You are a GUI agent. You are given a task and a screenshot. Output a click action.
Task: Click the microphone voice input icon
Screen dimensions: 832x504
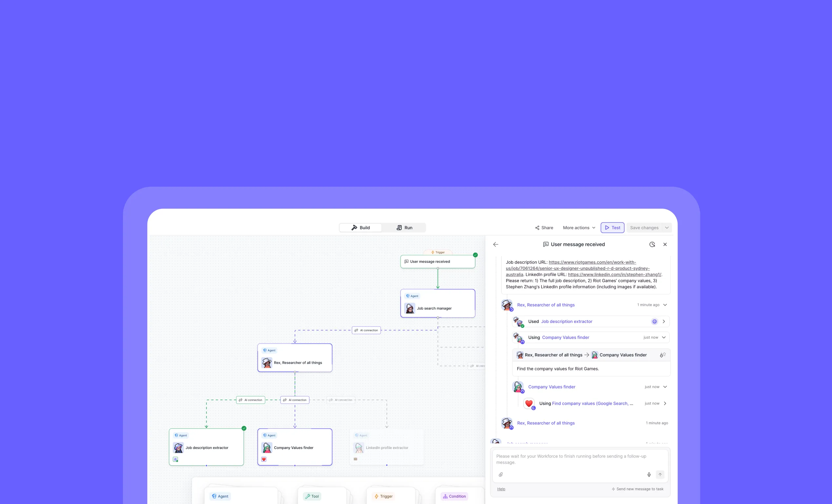click(x=649, y=475)
